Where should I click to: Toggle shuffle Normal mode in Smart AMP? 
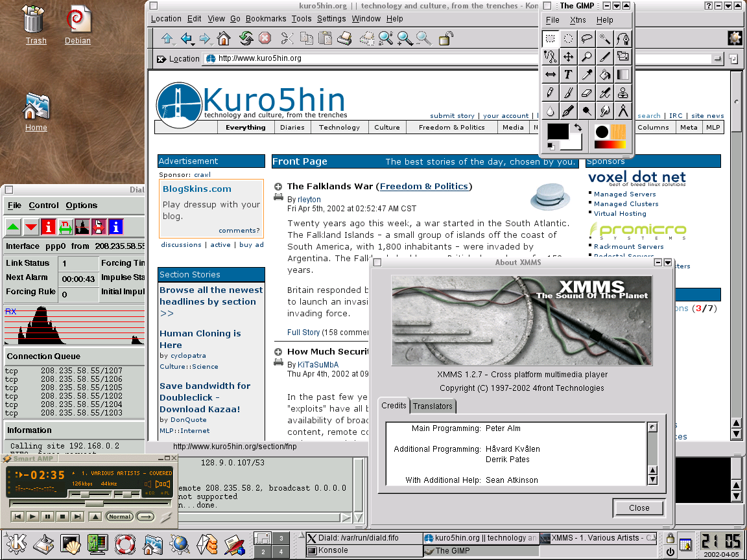point(119,517)
